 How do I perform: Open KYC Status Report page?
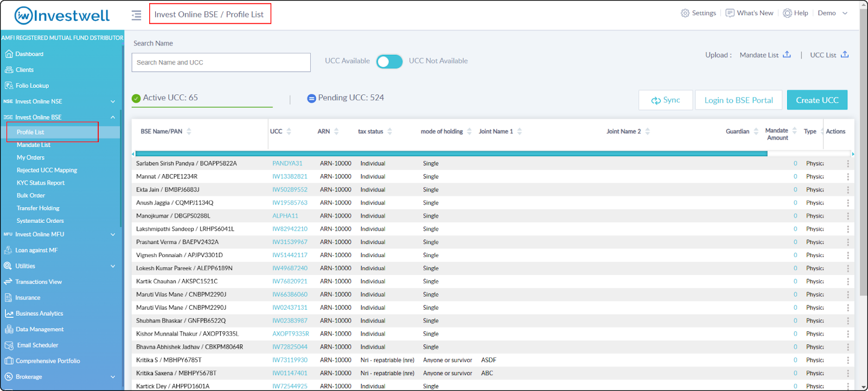pos(41,183)
